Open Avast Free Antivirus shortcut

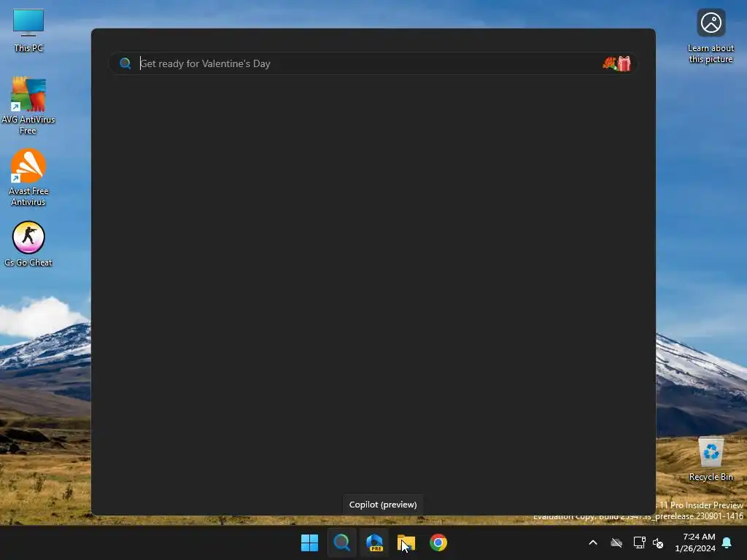[x=28, y=177]
